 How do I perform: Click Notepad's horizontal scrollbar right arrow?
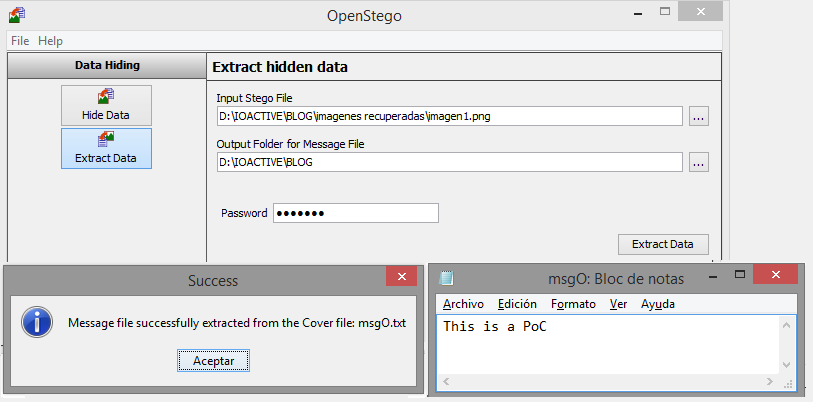point(770,382)
